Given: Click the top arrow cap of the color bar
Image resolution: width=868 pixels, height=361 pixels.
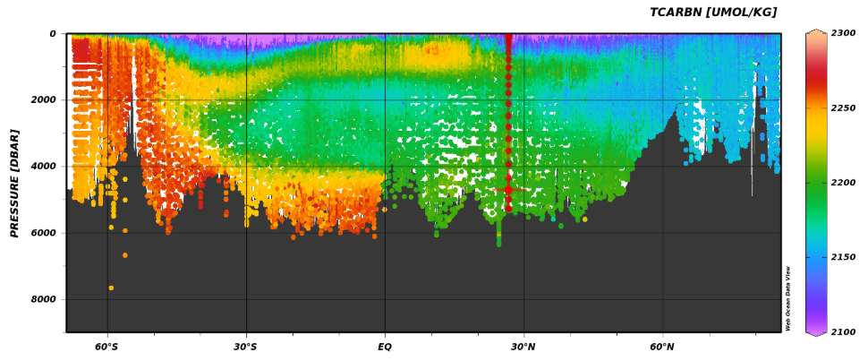Looking at the screenshot, I should (x=816, y=32).
